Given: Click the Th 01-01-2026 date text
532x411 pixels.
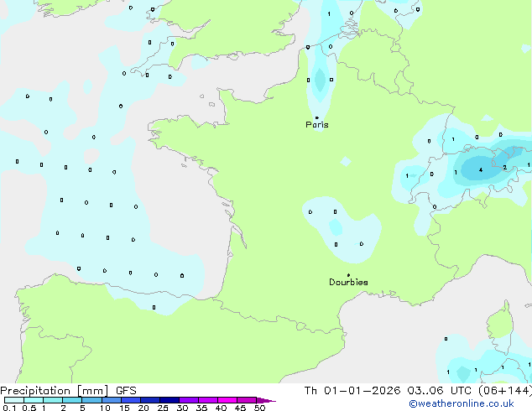Looking at the screenshot, I should pyautogui.click(x=352, y=391).
